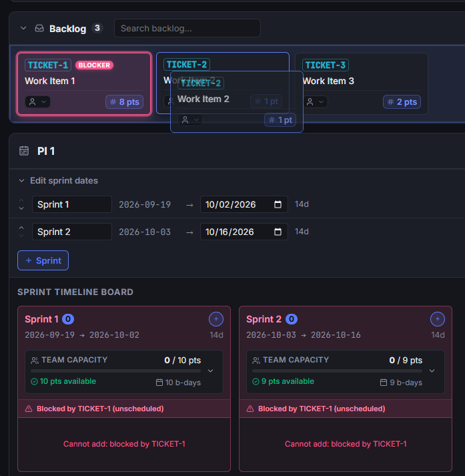Edit the Sprint 1 name field
Viewport: 465px width, 476px height.
pyautogui.click(x=72, y=204)
